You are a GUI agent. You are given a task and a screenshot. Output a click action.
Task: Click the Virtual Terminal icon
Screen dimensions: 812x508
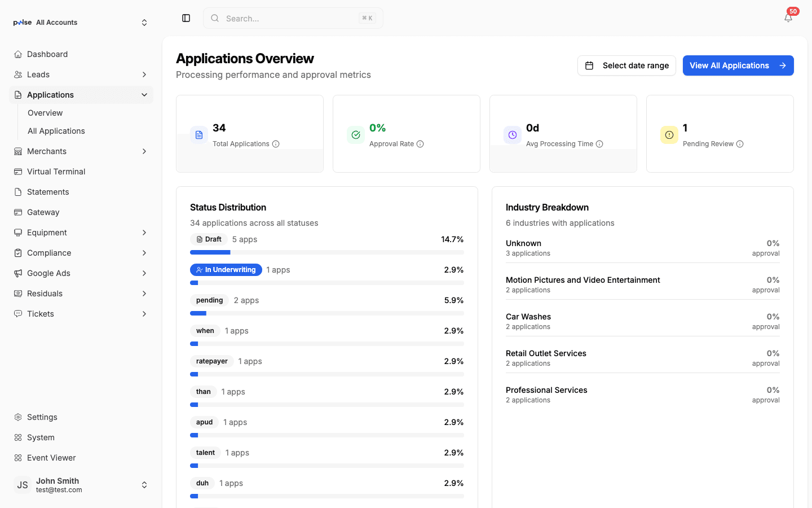pyautogui.click(x=19, y=171)
